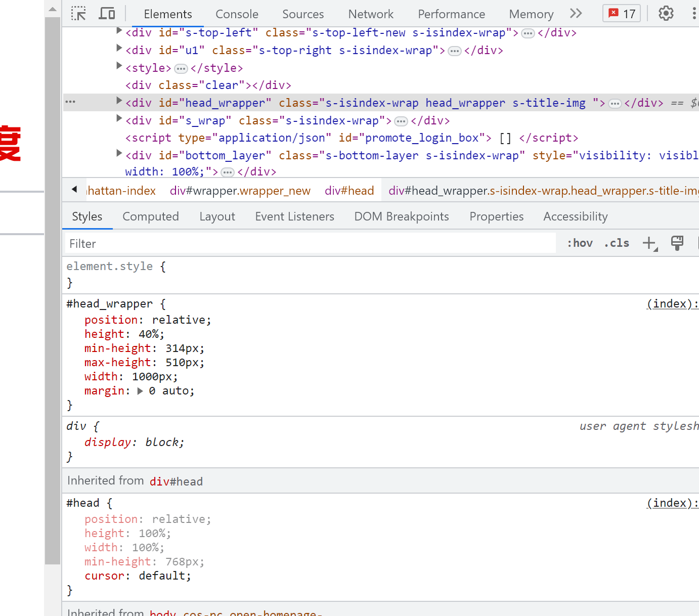This screenshot has height=616, width=699.
Task: Open the Event Listeners subtab
Action: (295, 216)
